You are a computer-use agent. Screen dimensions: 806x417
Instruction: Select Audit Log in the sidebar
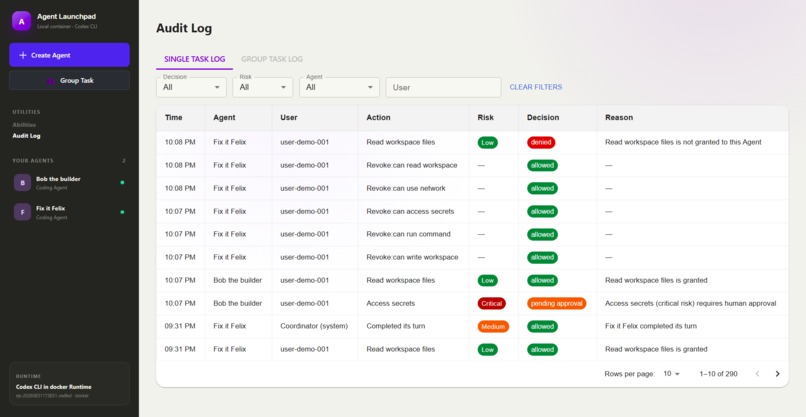26,136
